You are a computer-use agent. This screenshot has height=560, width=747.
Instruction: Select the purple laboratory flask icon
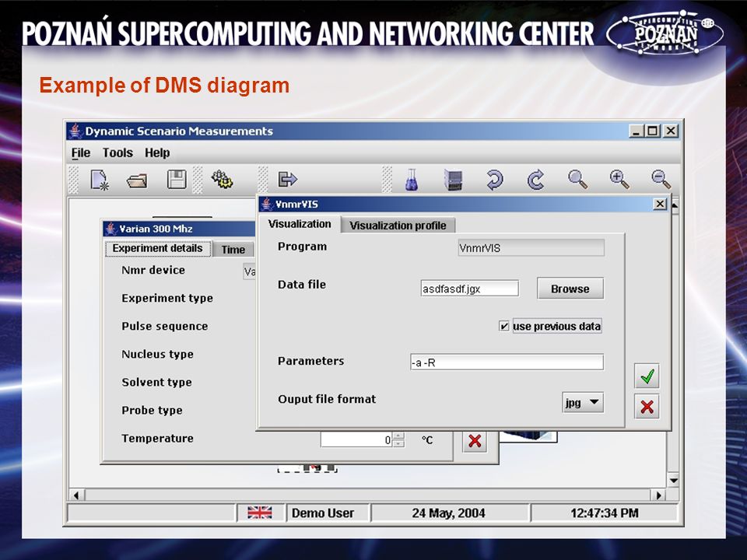coord(412,180)
